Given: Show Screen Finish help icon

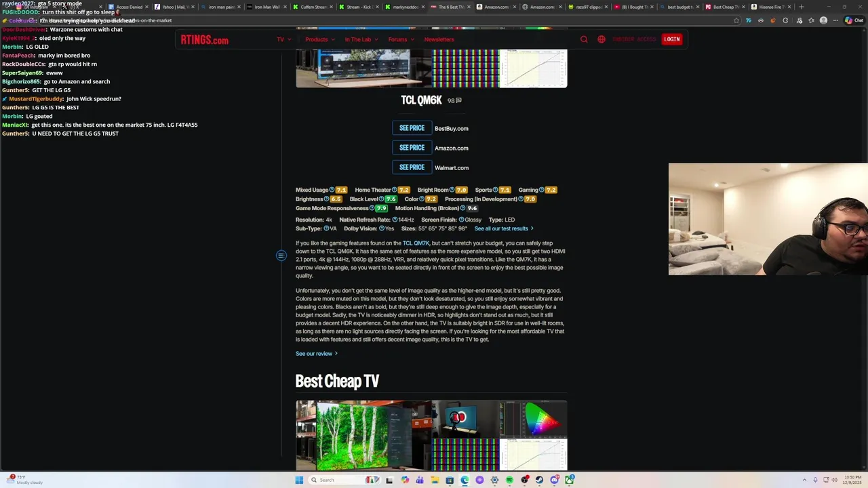Looking at the screenshot, I should [x=462, y=220].
